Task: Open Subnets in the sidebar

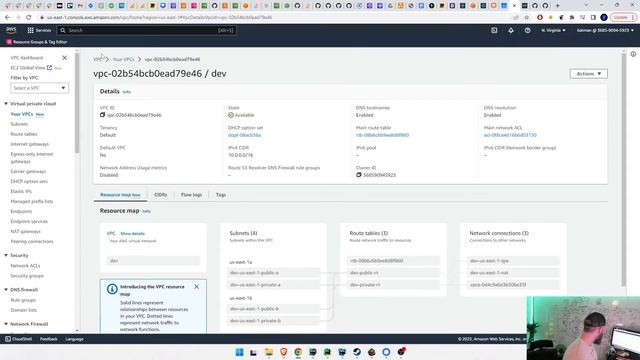Action: (19, 124)
